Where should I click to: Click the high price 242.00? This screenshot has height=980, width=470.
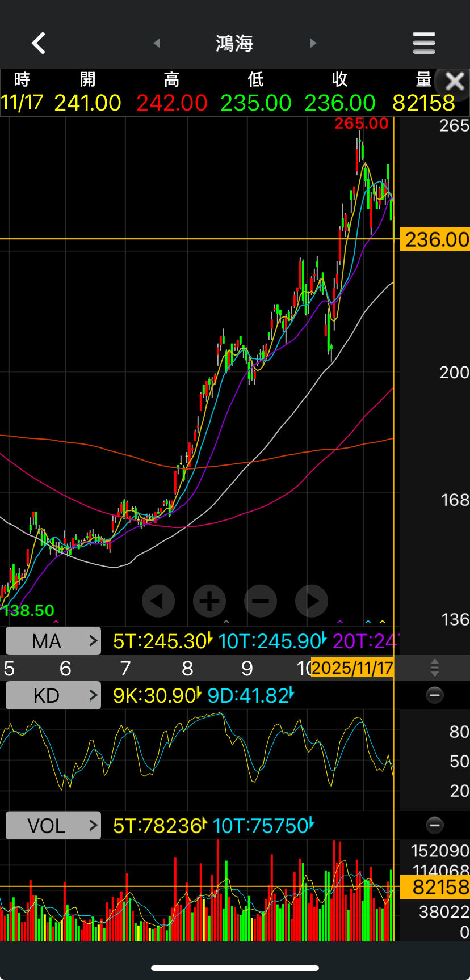click(x=171, y=103)
